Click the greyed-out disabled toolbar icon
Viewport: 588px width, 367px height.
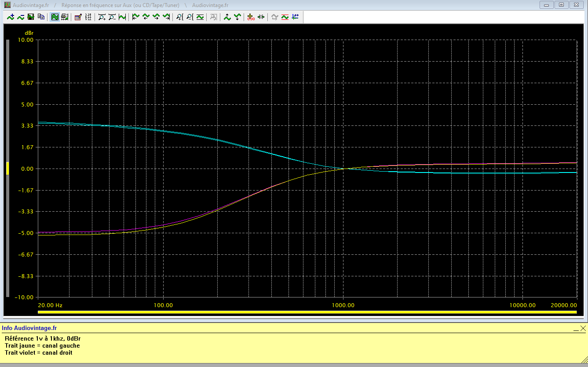point(214,17)
